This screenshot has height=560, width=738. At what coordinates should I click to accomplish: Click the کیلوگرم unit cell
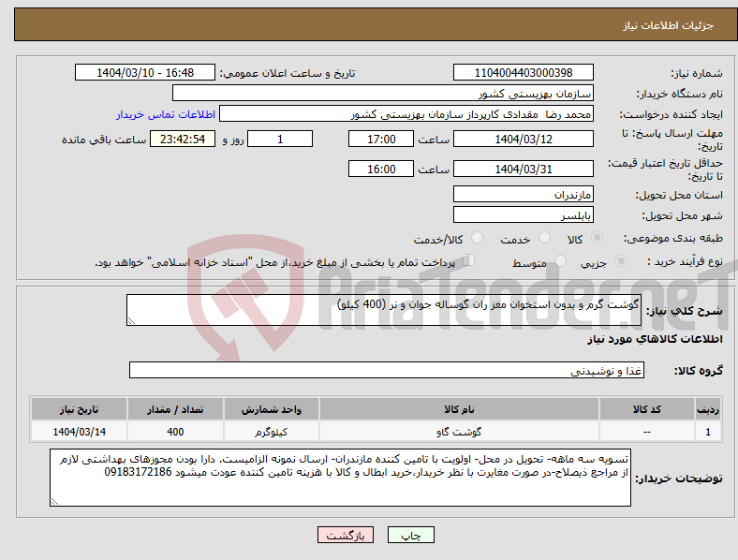271,431
